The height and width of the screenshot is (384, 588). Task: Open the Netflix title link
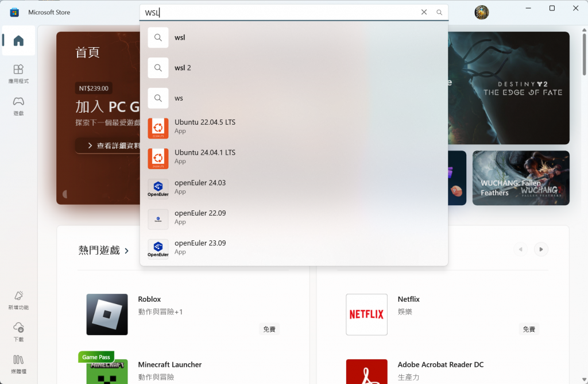point(409,299)
